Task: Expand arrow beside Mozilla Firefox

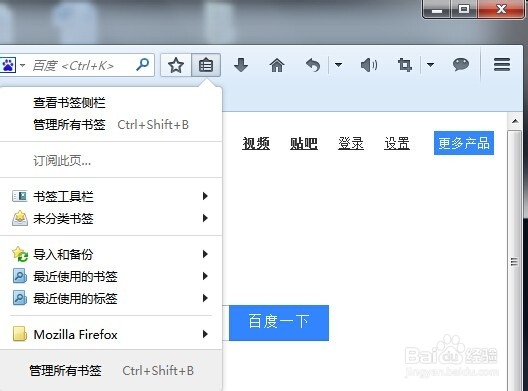Action: pos(205,334)
